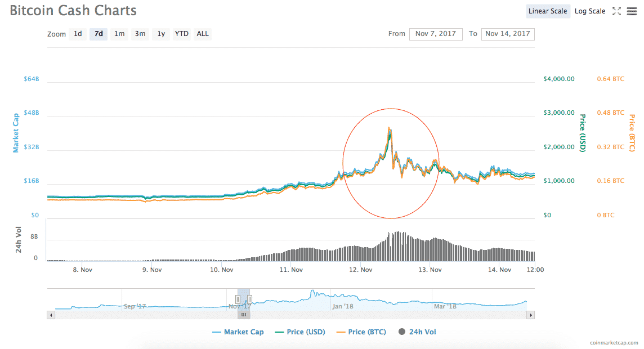Toggle fullscreen chart view icon

point(616,11)
